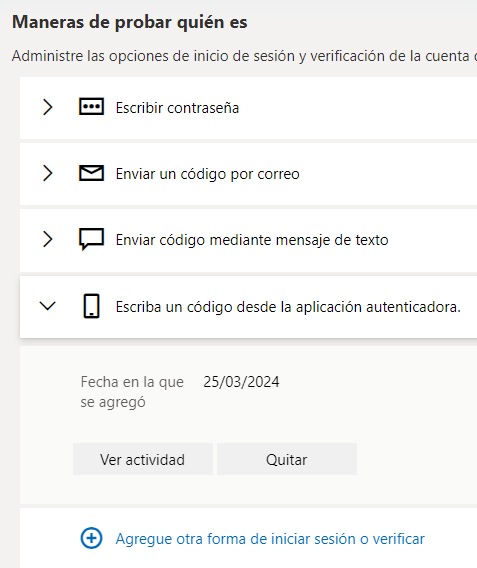Select the Enviar un código por correo label
The image size is (477, 568).
(x=208, y=174)
